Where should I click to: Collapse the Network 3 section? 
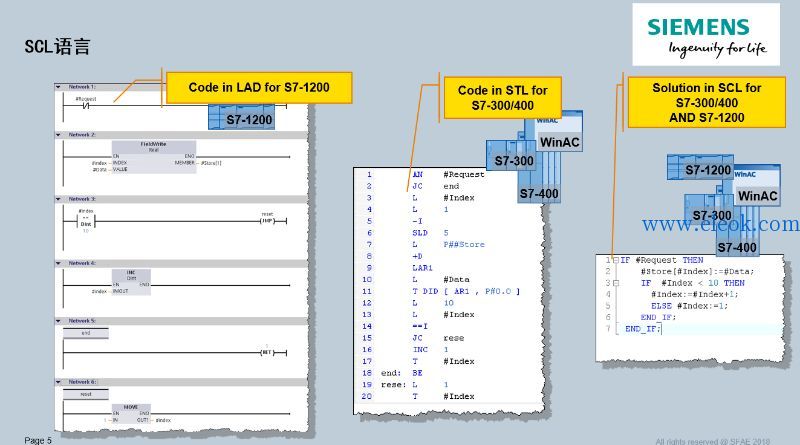58,199
